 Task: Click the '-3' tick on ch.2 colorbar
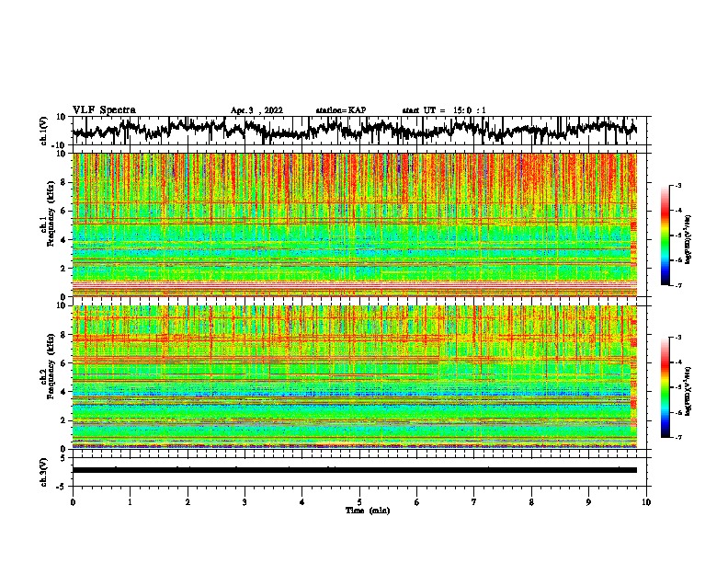(677, 338)
